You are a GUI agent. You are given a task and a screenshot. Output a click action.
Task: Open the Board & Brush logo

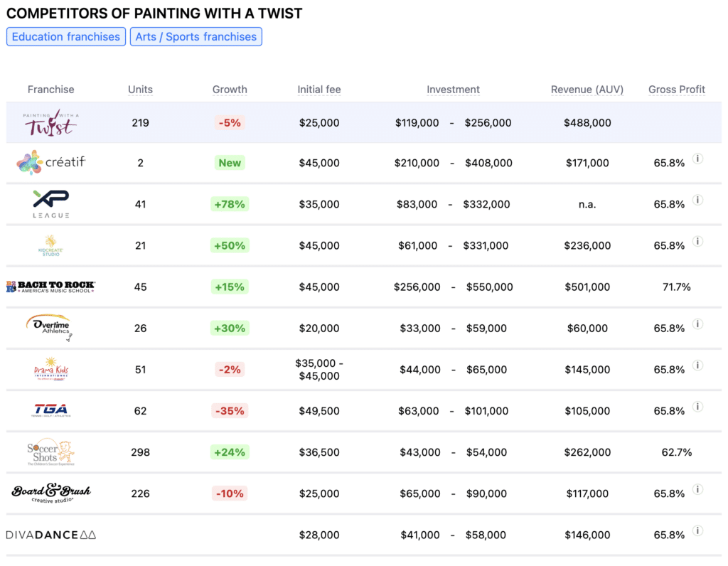(51, 493)
